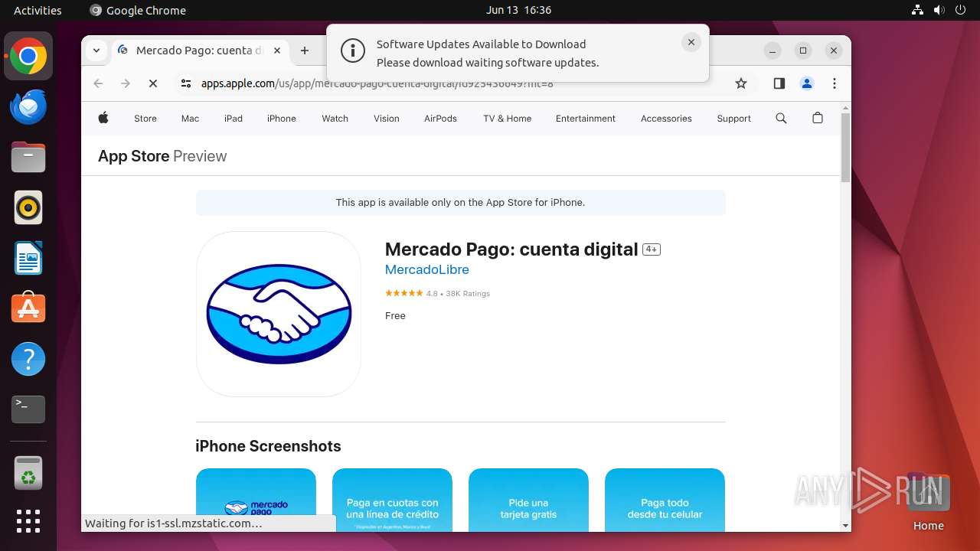
Task: Open a new browser tab
Action: [x=305, y=51]
